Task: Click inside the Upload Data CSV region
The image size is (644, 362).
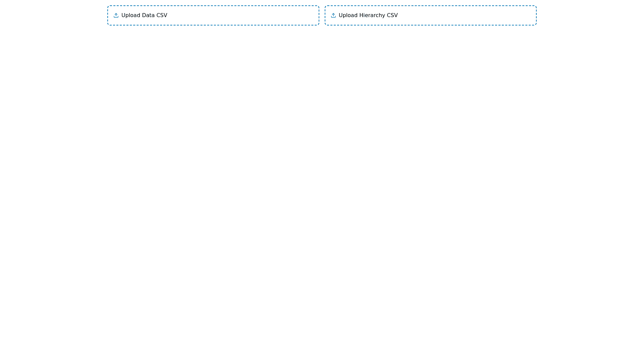Action: click(x=213, y=15)
